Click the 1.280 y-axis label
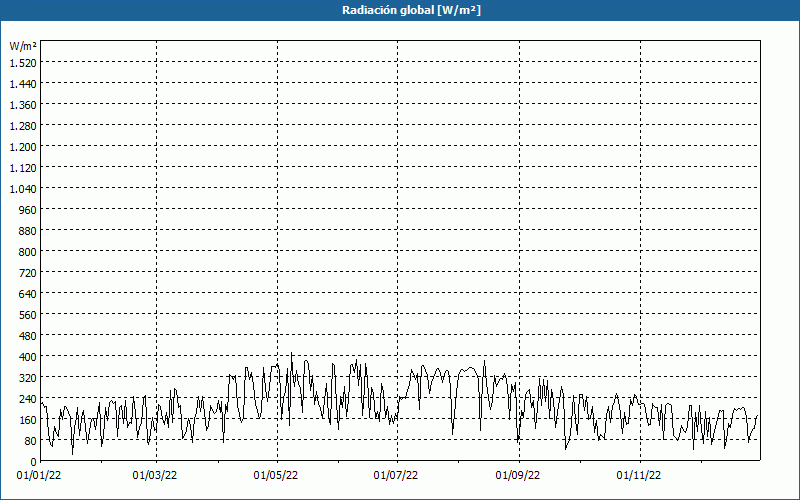 point(23,126)
